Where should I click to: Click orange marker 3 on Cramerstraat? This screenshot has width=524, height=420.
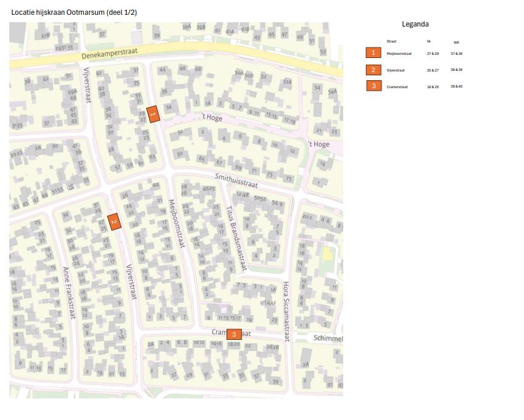pos(234,334)
